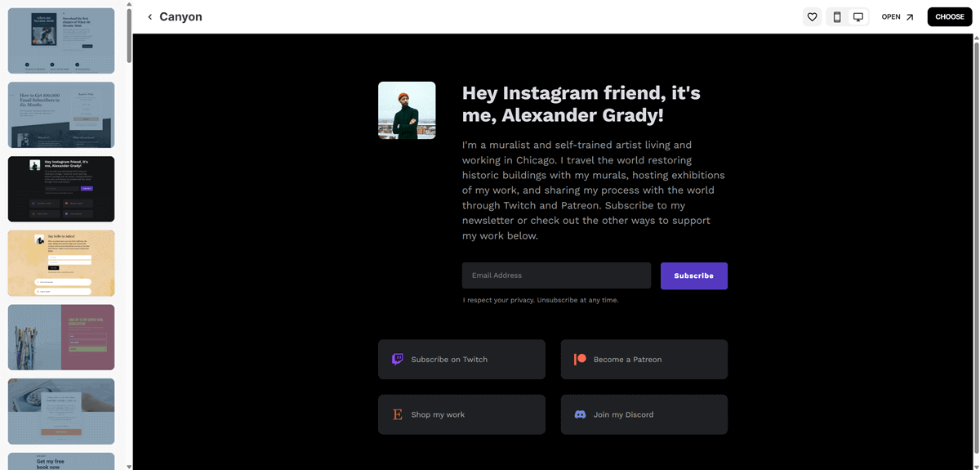Select the yellow 'Say hello' template thumbnail
The image size is (980, 470).
tap(61, 263)
